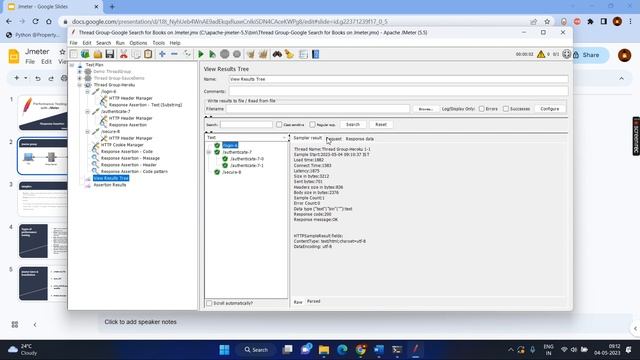
Task: Save the test plan with floppy icon
Action: [x=110, y=54]
